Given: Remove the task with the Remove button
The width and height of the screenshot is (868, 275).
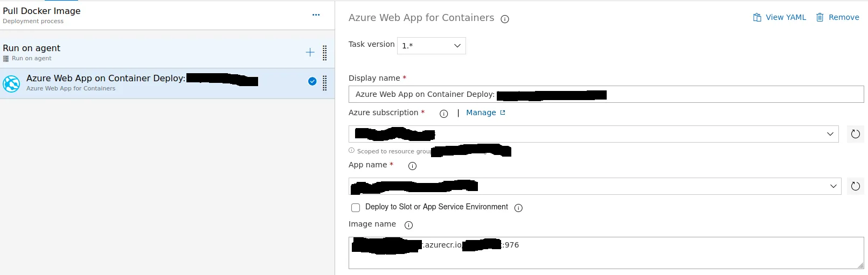Looking at the screenshot, I should coord(837,17).
